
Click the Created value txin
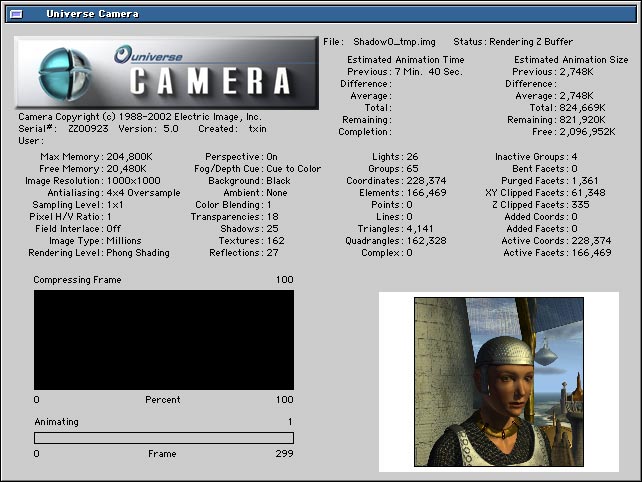pos(258,129)
